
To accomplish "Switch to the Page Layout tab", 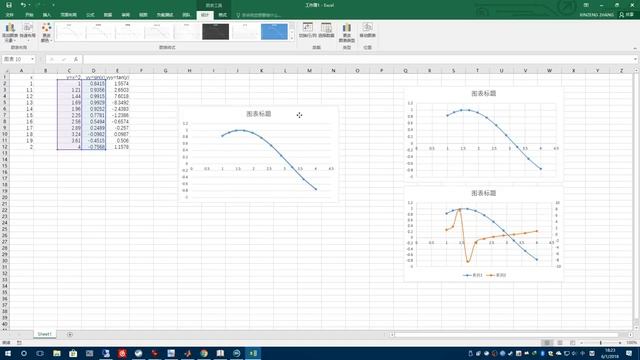I will click(69, 15).
